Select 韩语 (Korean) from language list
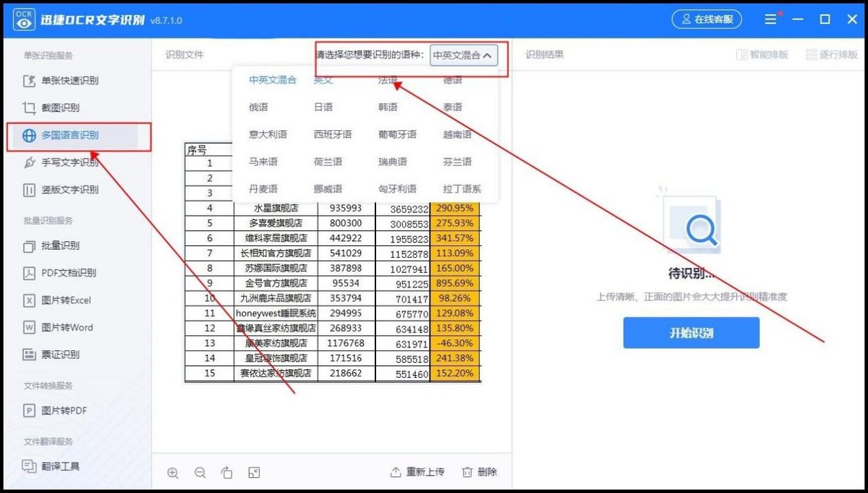Viewport: 868px width, 493px height. (388, 107)
